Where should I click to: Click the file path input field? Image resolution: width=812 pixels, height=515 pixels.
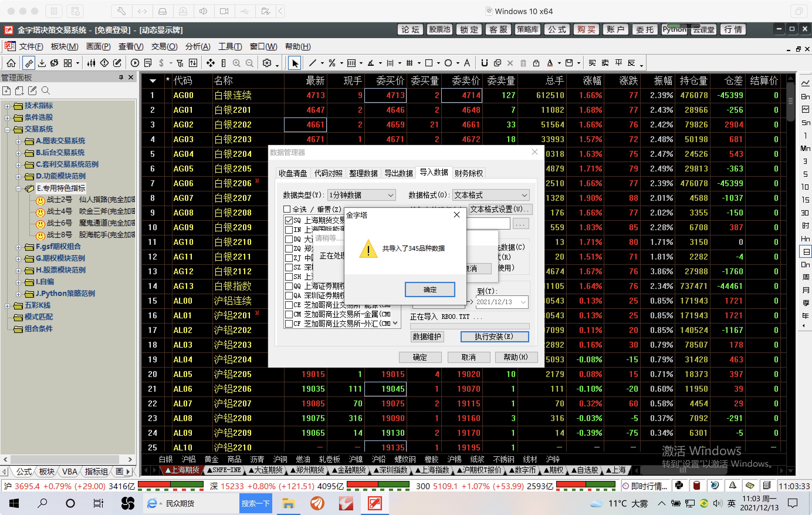tap(488, 223)
